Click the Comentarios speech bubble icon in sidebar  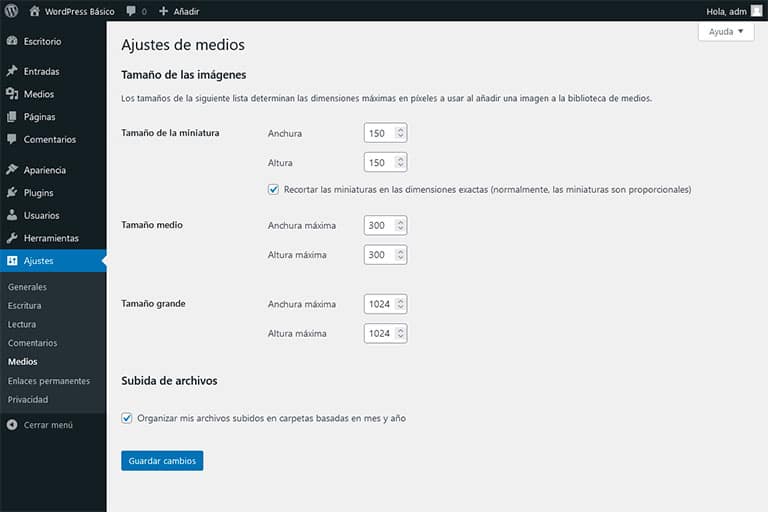click(12, 139)
